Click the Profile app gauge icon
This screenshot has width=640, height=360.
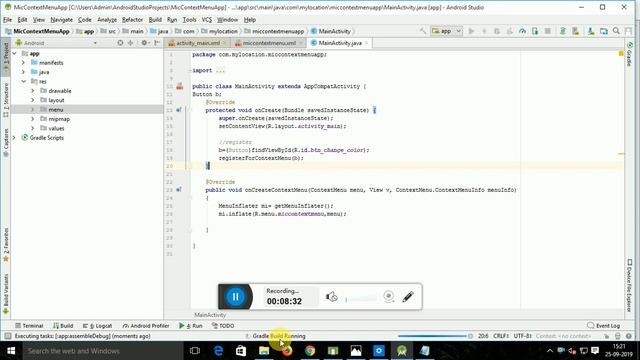click(522, 31)
